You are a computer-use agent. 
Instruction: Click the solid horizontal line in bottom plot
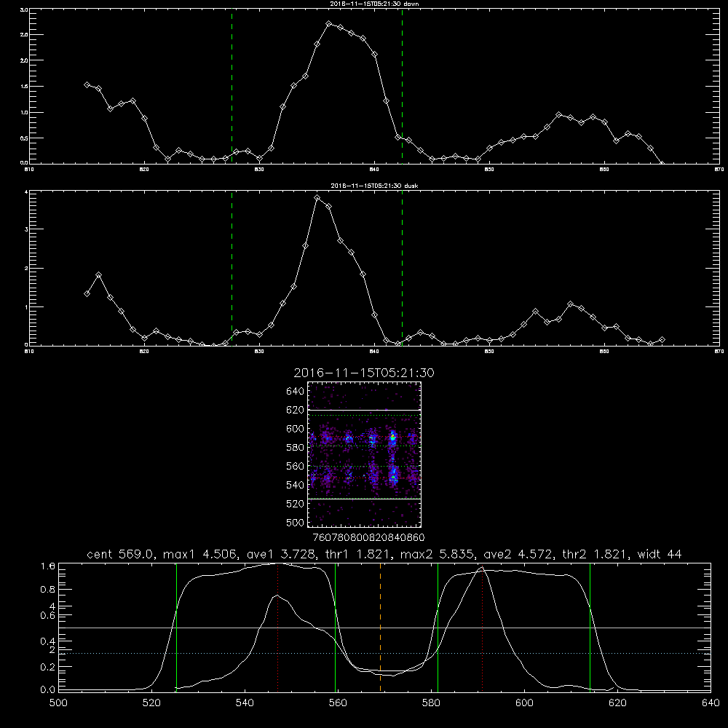pos(384,628)
